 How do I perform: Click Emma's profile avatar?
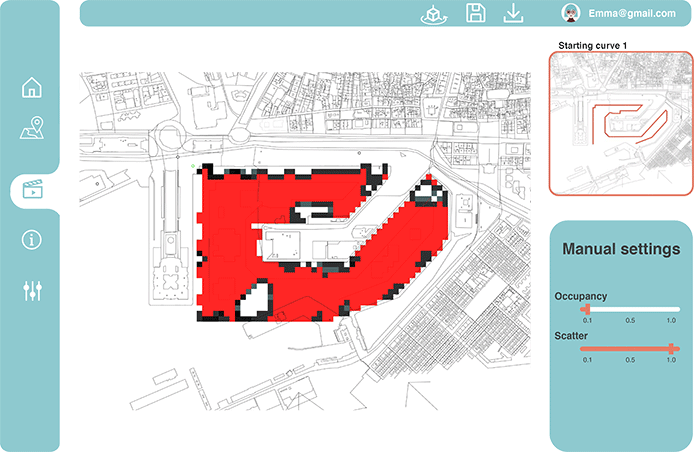(572, 13)
